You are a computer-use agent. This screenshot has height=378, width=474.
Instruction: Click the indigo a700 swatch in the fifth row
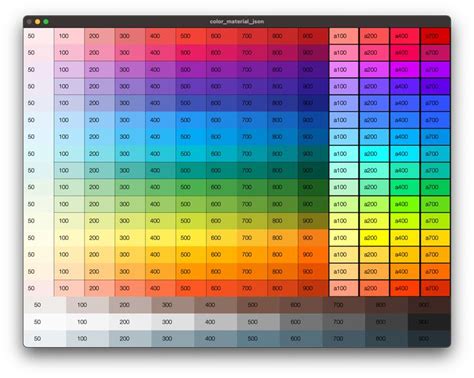(435, 103)
